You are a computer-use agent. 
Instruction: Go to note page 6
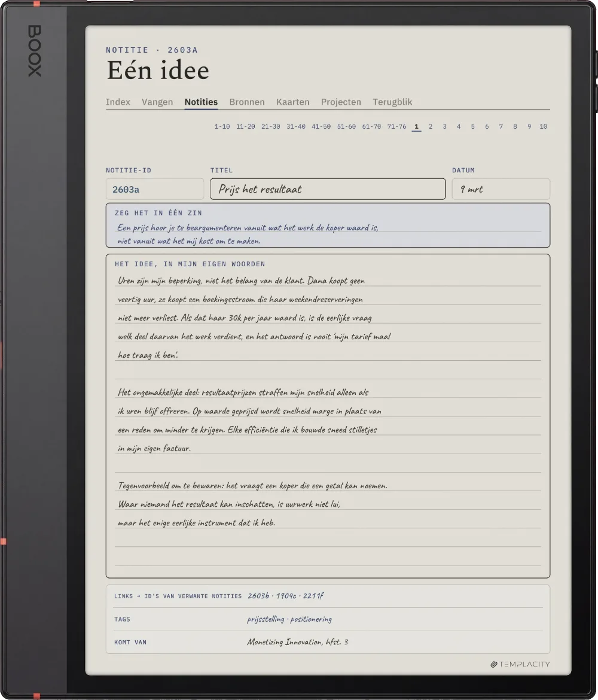click(x=487, y=126)
